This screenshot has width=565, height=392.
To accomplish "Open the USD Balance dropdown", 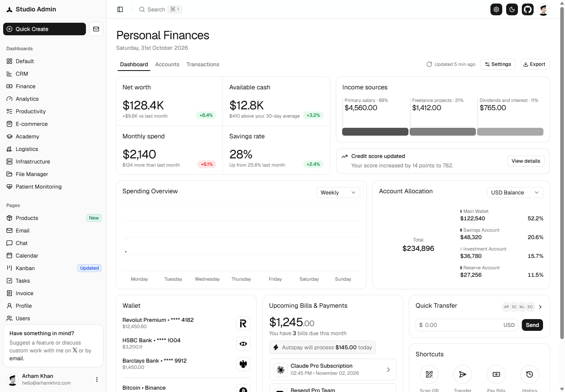I will tap(515, 192).
